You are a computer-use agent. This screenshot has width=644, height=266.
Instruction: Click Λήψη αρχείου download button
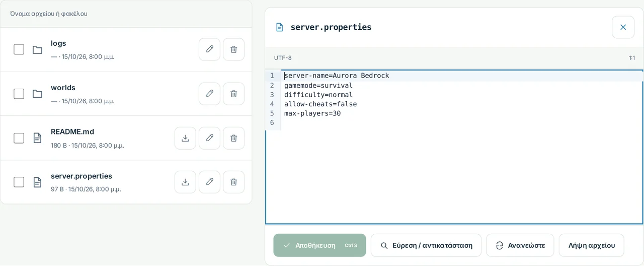click(x=591, y=245)
